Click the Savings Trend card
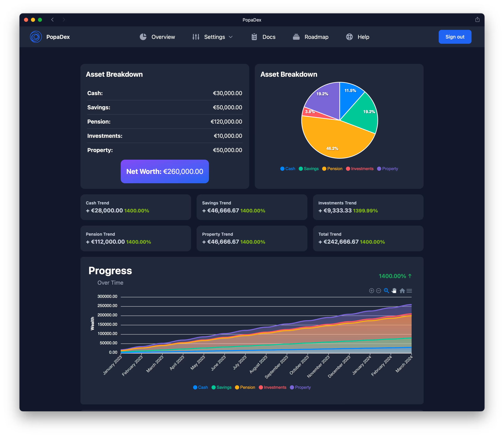Image resolution: width=504 pixels, height=437 pixels. 252,207
